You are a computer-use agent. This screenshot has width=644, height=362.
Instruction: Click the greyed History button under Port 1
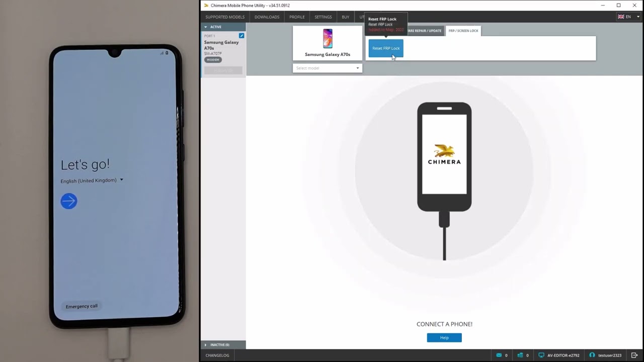coord(223,70)
